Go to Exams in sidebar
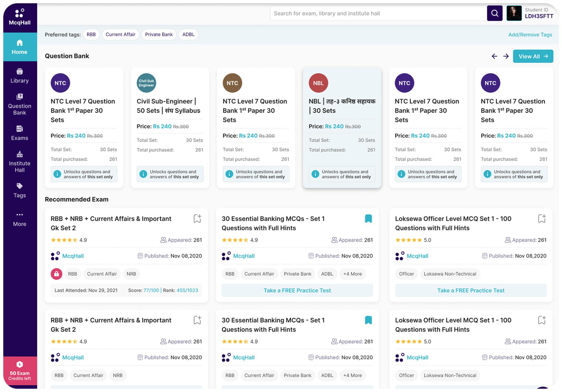Screen dimensions: 562x392 20,133
